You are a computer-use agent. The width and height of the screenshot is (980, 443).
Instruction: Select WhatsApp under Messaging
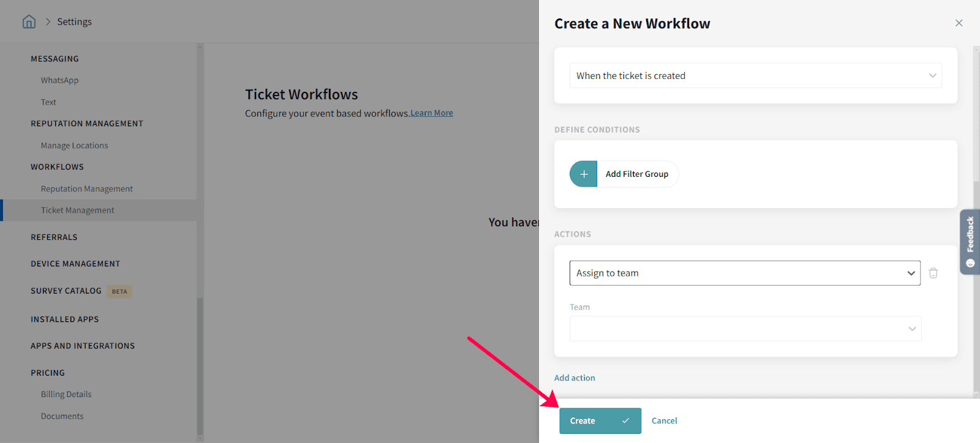pos(59,81)
